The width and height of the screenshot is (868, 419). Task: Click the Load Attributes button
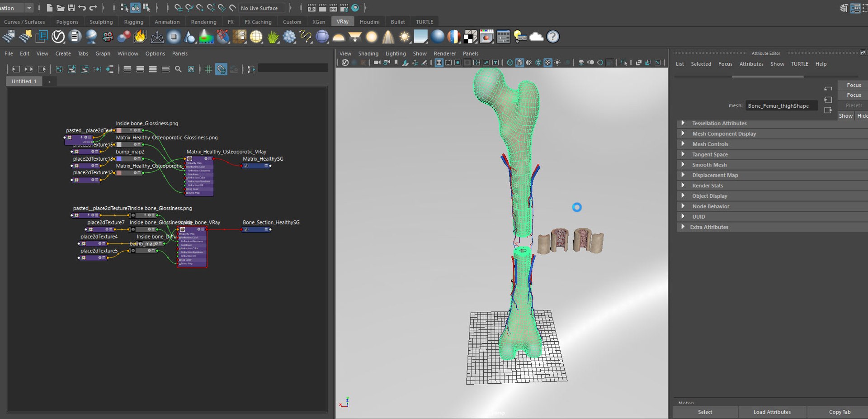pos(772,412)
